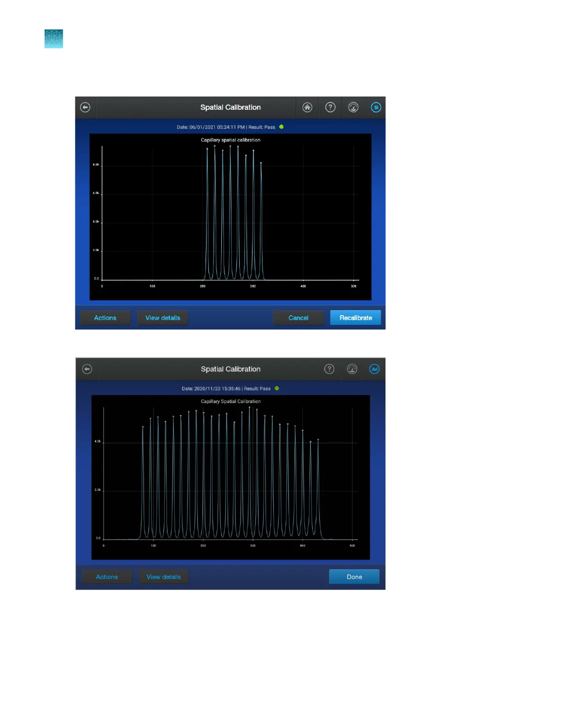563x728 pixels.
Task: Click Actions button in bottom screen
Action: pos(107,577)
